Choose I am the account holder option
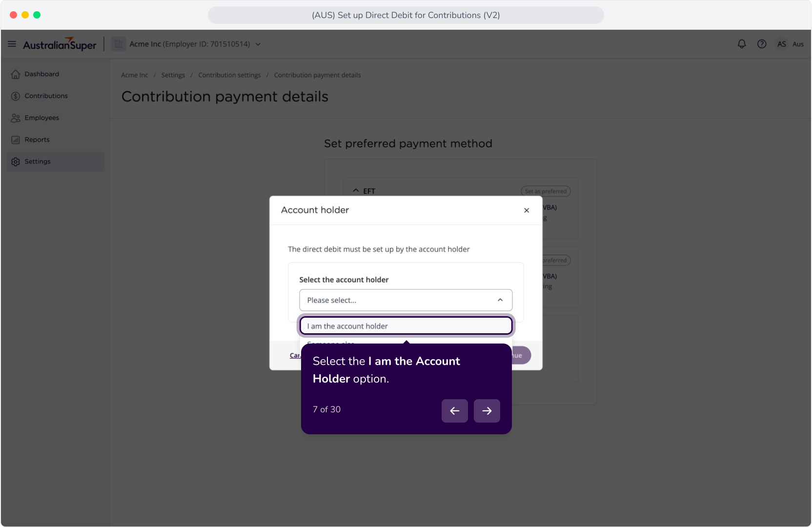Screen dimensions: 812x527 406,326
